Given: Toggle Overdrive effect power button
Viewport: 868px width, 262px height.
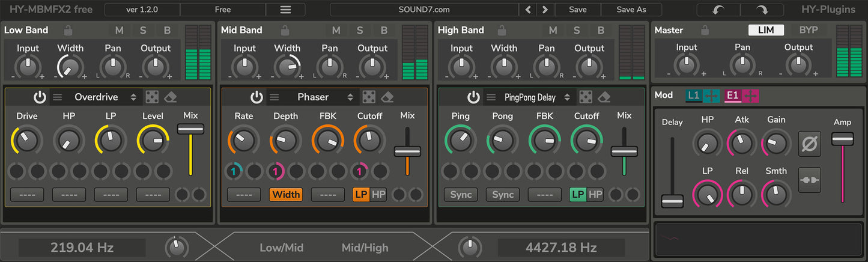Looking at the screenshot, I should pos(40,97).
